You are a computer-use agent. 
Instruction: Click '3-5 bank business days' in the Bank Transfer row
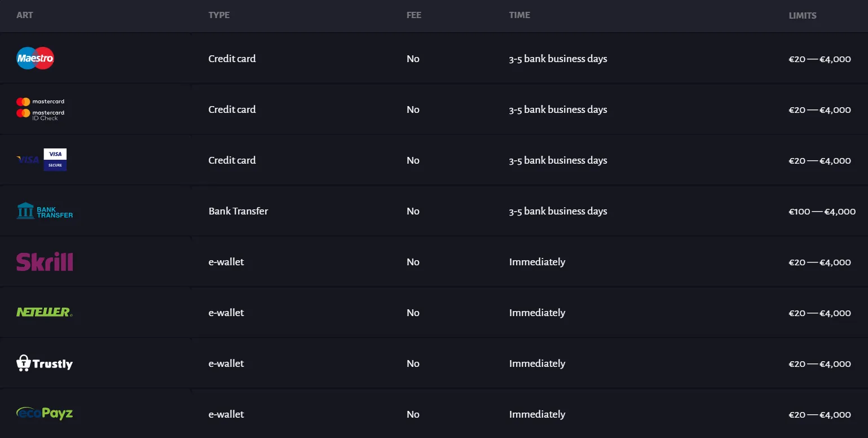pyautogui.click(x=558, y=211)
